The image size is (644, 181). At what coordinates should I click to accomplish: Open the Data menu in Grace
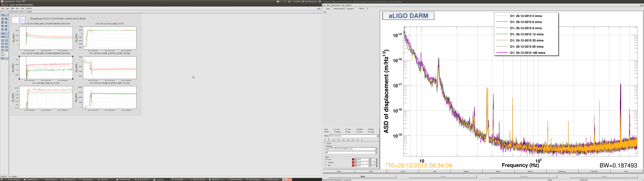[12, 9]
